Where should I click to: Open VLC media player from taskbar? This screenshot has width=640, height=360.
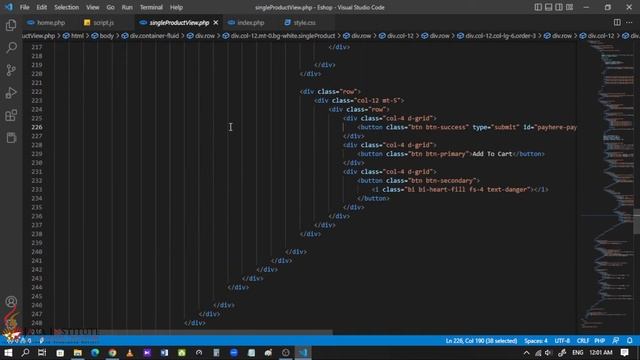pos(130,352)
